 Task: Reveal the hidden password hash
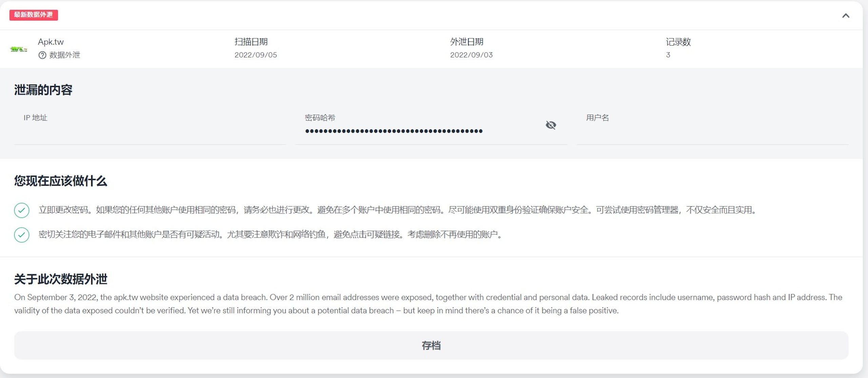coord(551,125)
